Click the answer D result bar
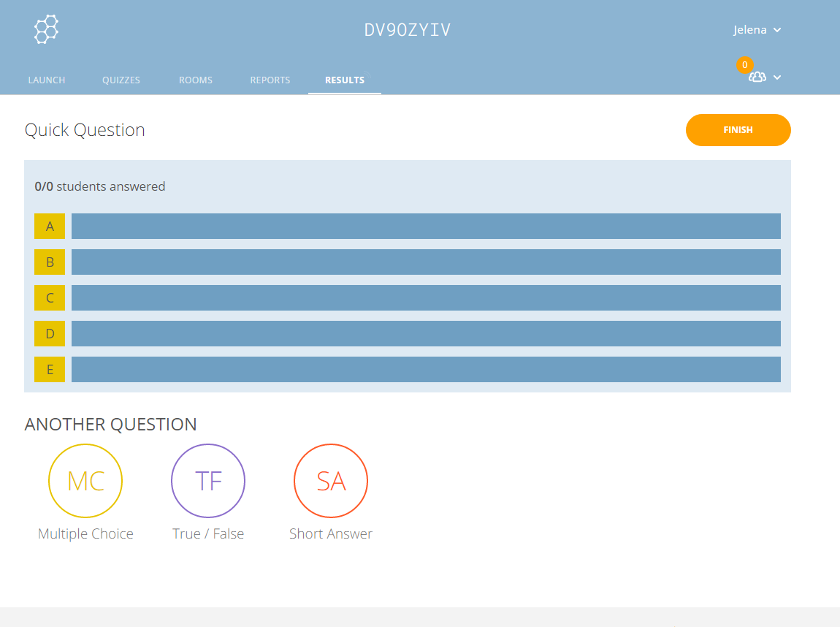Viewport: 840px width, 627px height. click(426, 333)
